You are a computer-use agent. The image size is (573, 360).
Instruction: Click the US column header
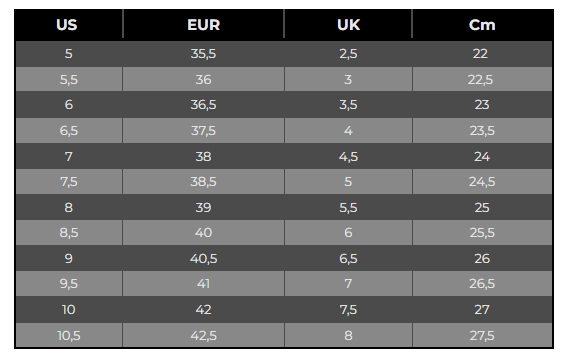[69, 25]
